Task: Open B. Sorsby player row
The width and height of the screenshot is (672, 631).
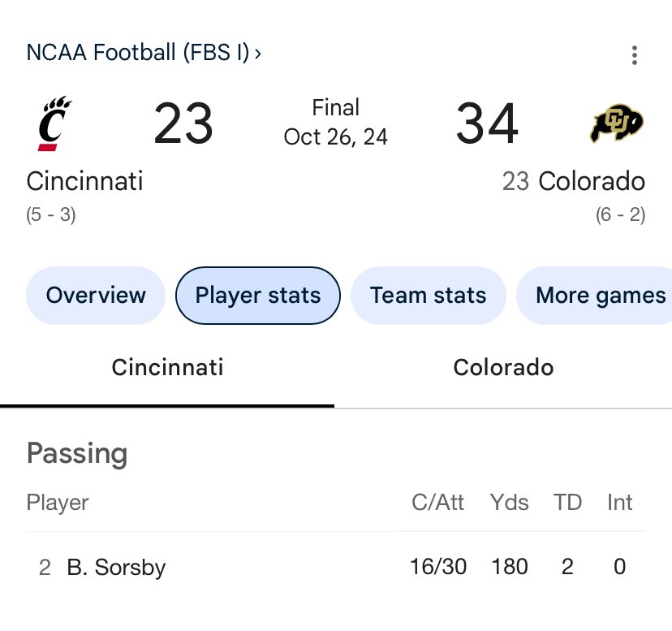Action: 336,567
